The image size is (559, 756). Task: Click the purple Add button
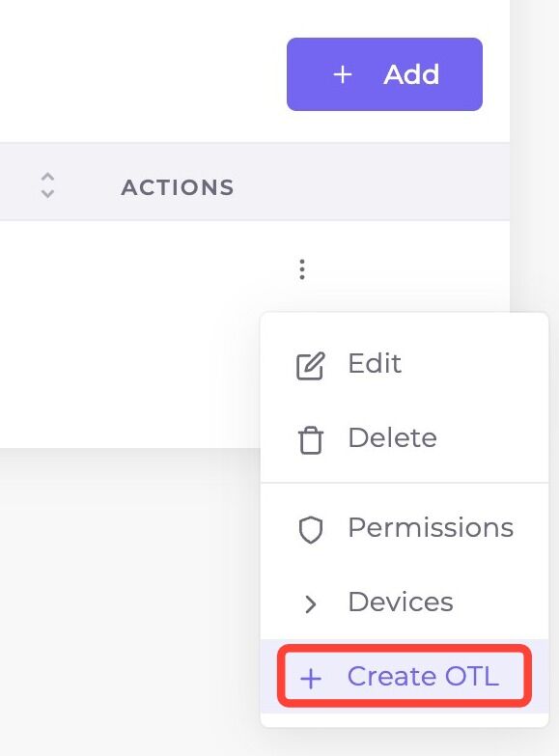[384, 74]
